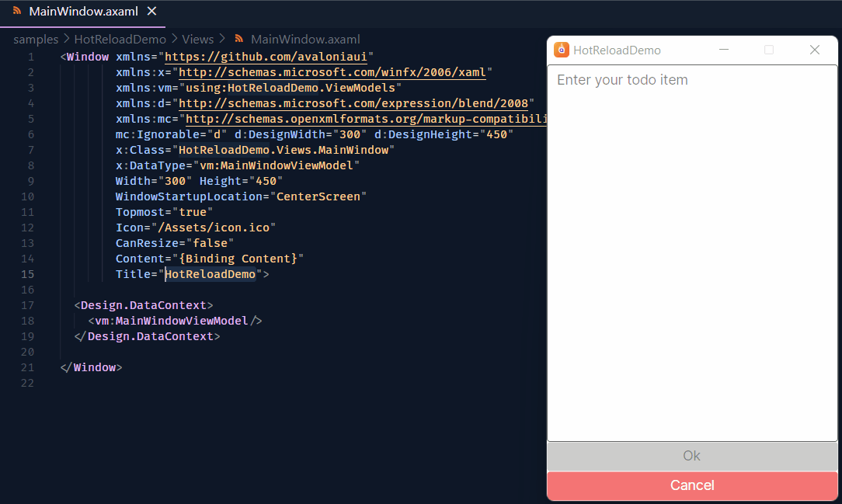Viewport: 842px width, 504px height.
Task: Click the Content="{Binding Content}" attribute
Action: (x=210, y=259)
